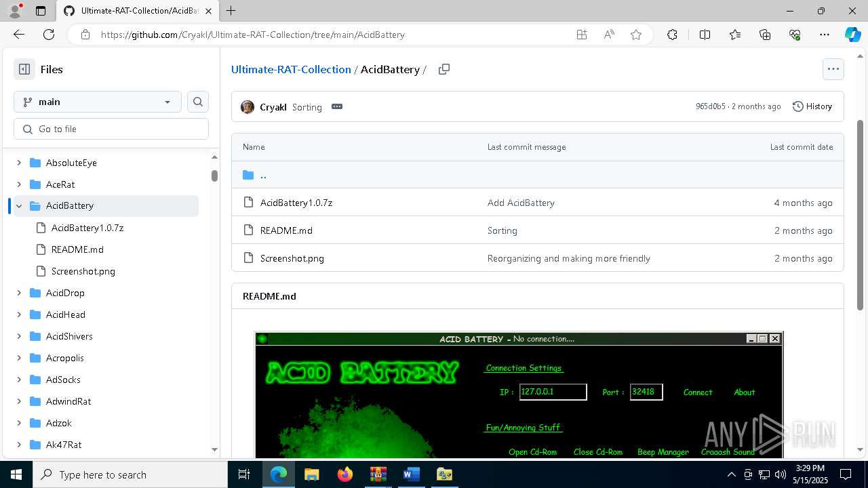The height and width of the screenshot is (488, 868).
Task: Expand the AdSocks folder chevron
Action: click(19, 380)
